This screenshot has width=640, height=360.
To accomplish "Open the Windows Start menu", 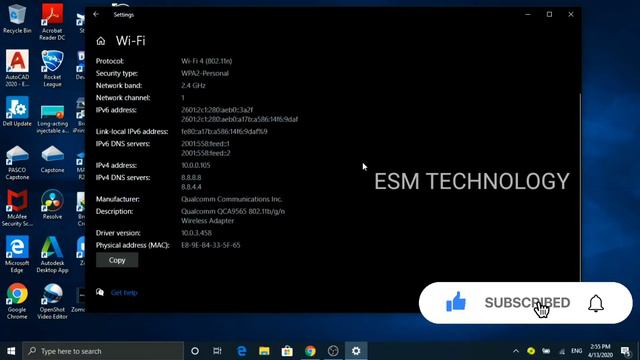I will (11, 351).
